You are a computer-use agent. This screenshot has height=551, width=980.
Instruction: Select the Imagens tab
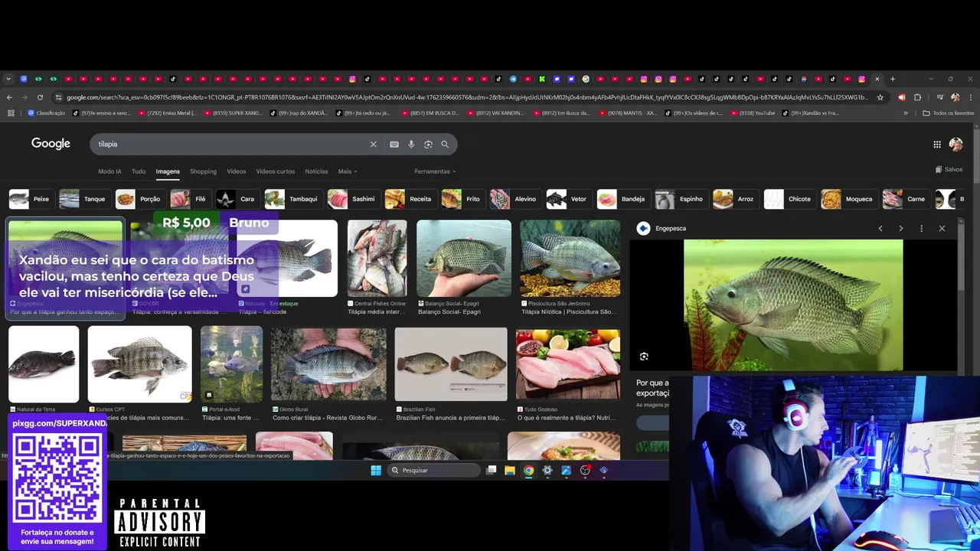pos(168,171)
